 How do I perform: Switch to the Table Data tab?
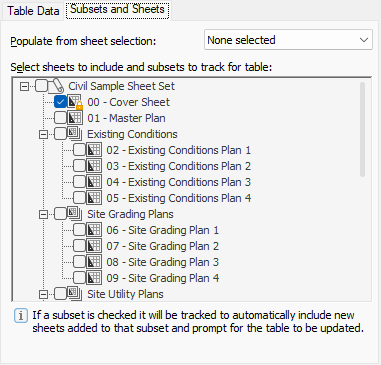tap(33, 11)
